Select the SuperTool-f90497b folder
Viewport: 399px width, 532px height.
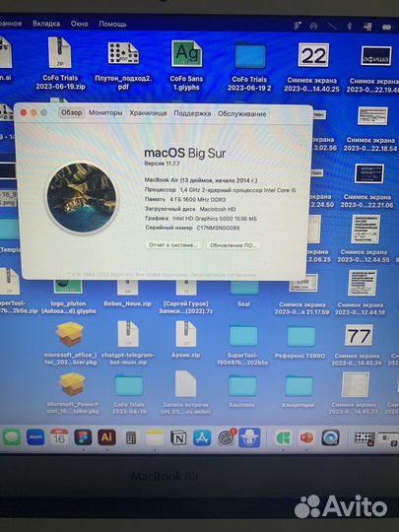[x=243, y=336]
